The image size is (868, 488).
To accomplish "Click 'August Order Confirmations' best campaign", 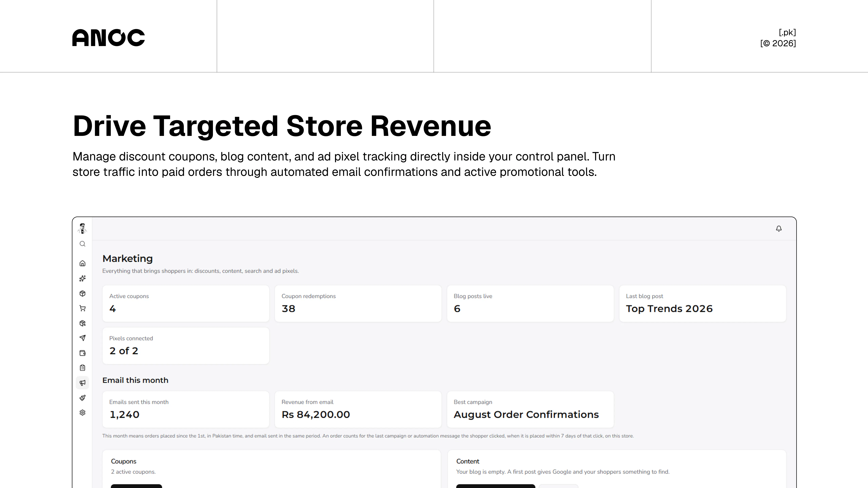I will pyautogui.click(x=526, y=415).
